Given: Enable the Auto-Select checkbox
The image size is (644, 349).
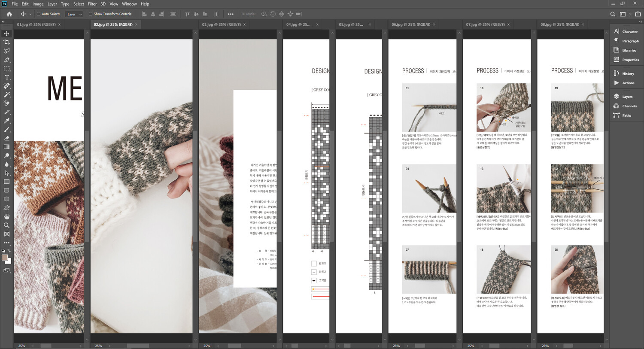Looking at the screenshot, I should (x=39, y=14).
